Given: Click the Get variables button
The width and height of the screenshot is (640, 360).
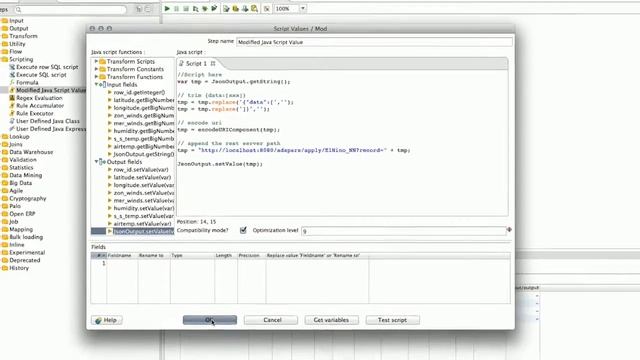Looking at the screenshot, I should coord(331,320).
